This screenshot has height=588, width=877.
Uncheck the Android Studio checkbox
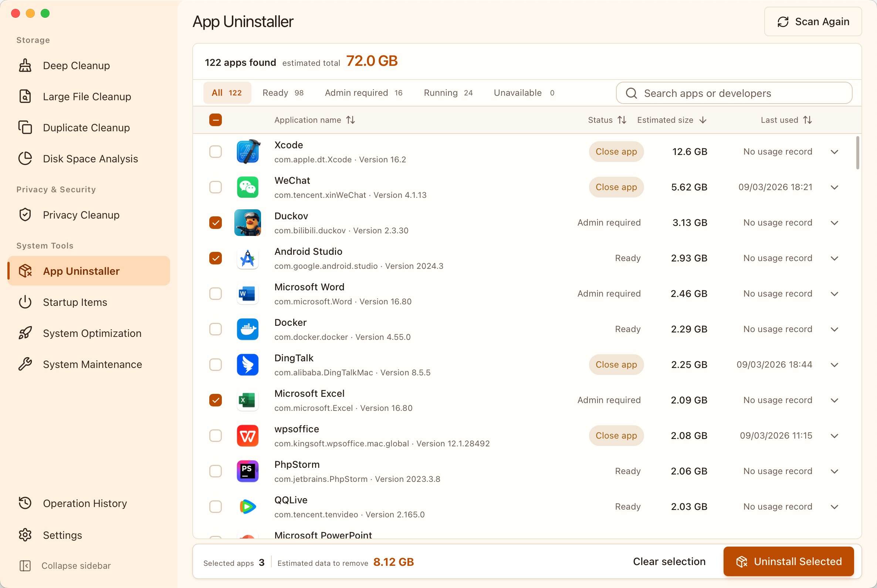216,258
